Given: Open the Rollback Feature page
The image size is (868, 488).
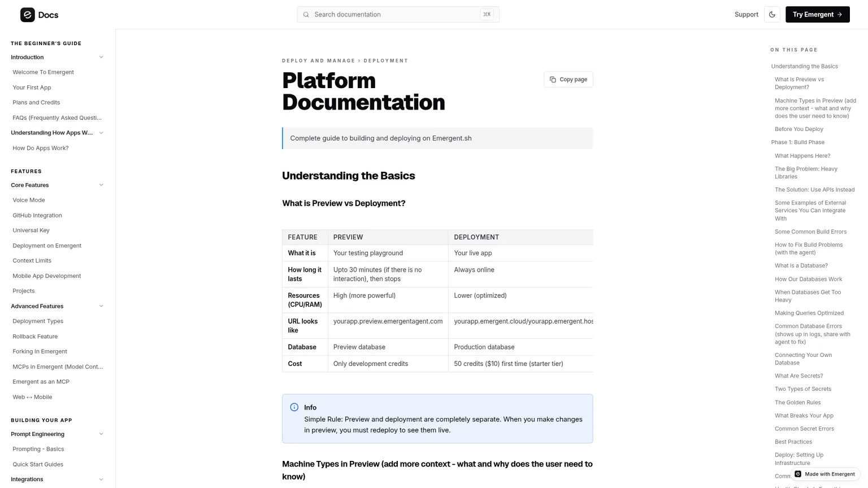Looking at the screenshot, I should click(35, 337).
